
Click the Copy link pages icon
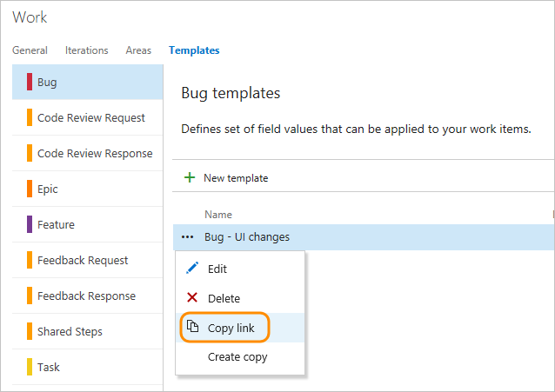click(x=192, y=327)
